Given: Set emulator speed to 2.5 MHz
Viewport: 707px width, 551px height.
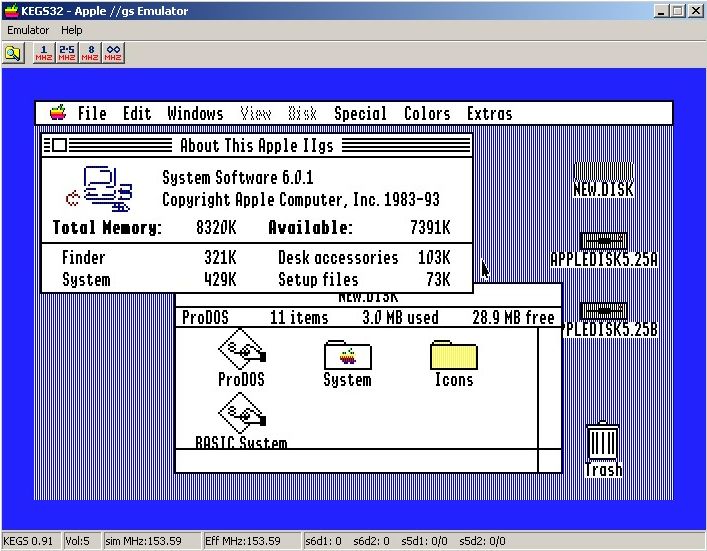Looking at the screenshot, I should [67, 53].
